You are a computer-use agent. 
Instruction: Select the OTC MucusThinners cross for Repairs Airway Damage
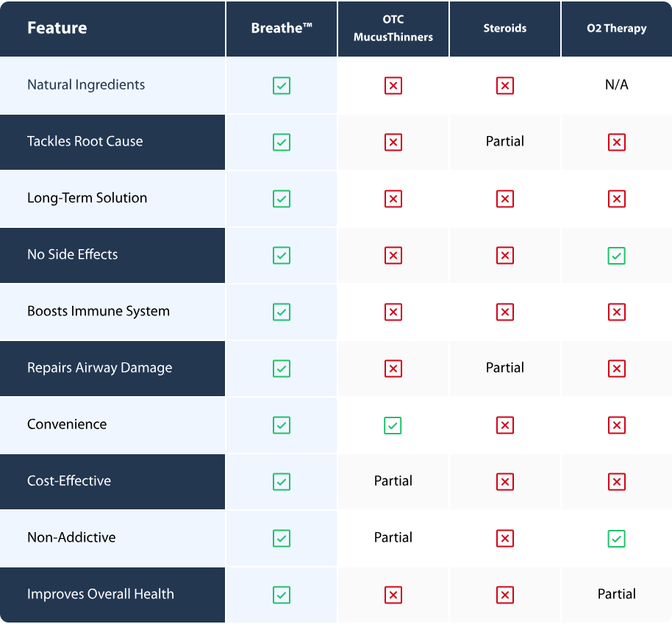[393, 368]
